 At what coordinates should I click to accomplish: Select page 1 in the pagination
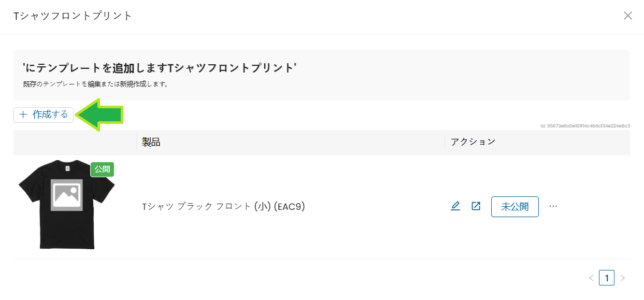tap(607, 278)
